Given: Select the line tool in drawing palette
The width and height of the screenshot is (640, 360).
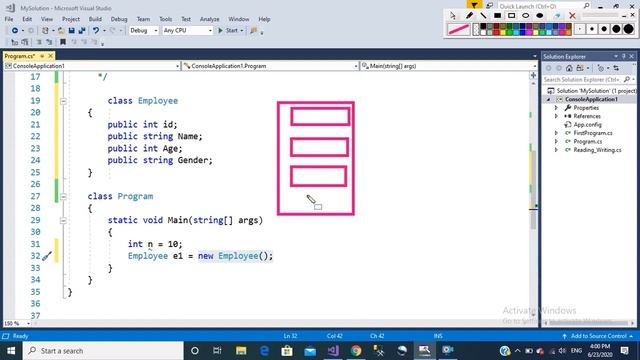Looking at the screenshot, I should pos(483,16).
